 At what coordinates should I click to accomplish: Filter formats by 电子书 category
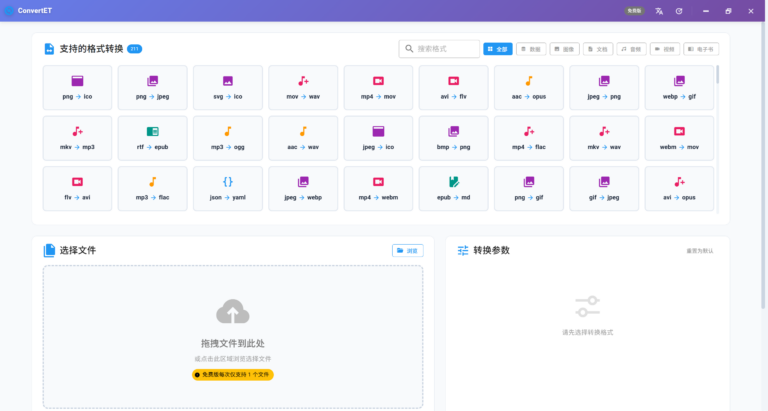pos(701,49)
